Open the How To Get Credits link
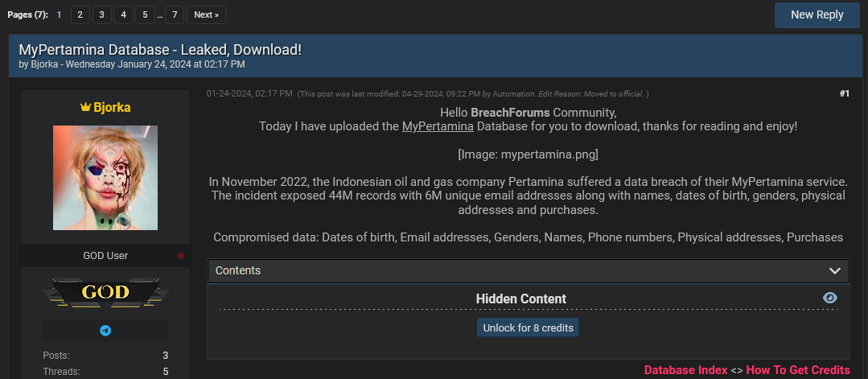 click(798, 370)
